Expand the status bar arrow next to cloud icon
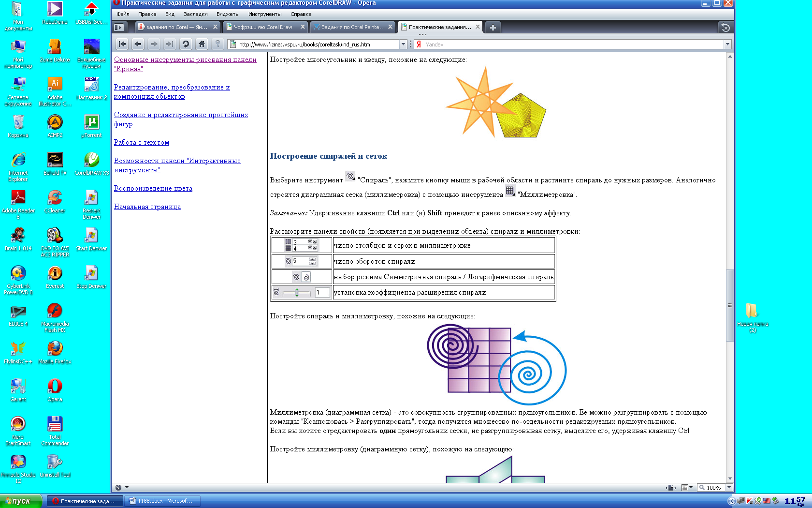 [127, 487]
